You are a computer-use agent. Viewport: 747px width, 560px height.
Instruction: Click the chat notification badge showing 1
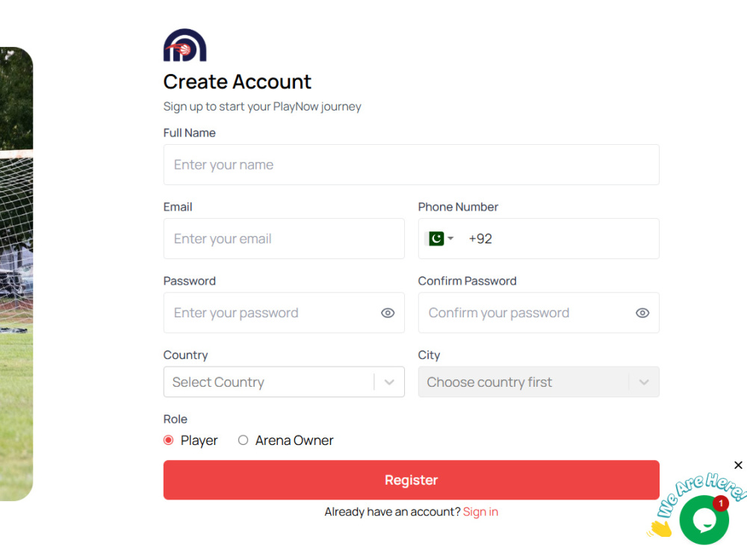coord(720,503)
